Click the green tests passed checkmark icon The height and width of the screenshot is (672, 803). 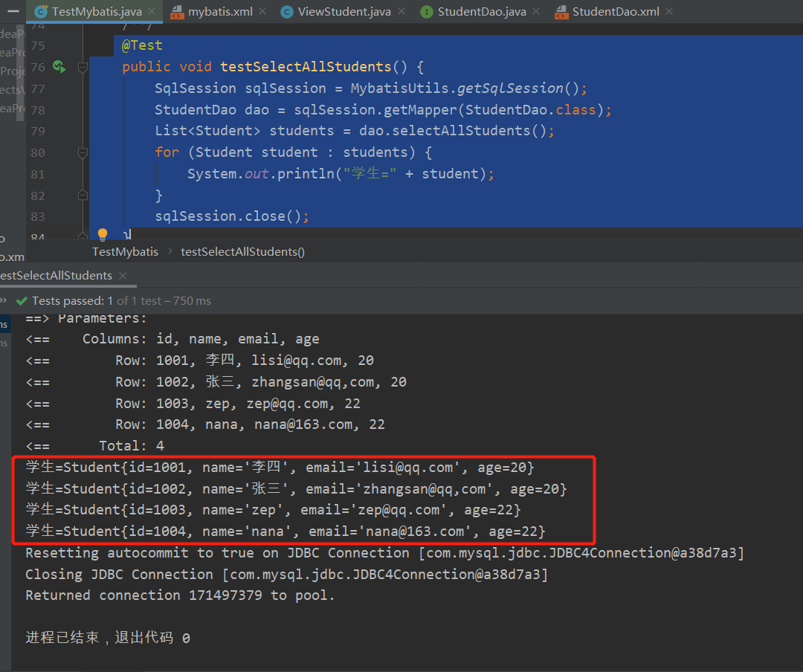point(22,300)
